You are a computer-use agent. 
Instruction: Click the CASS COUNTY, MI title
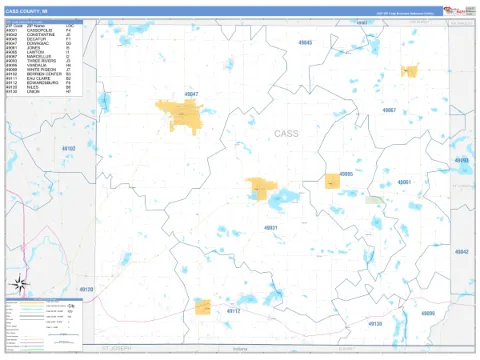click(x=26, y=11)
